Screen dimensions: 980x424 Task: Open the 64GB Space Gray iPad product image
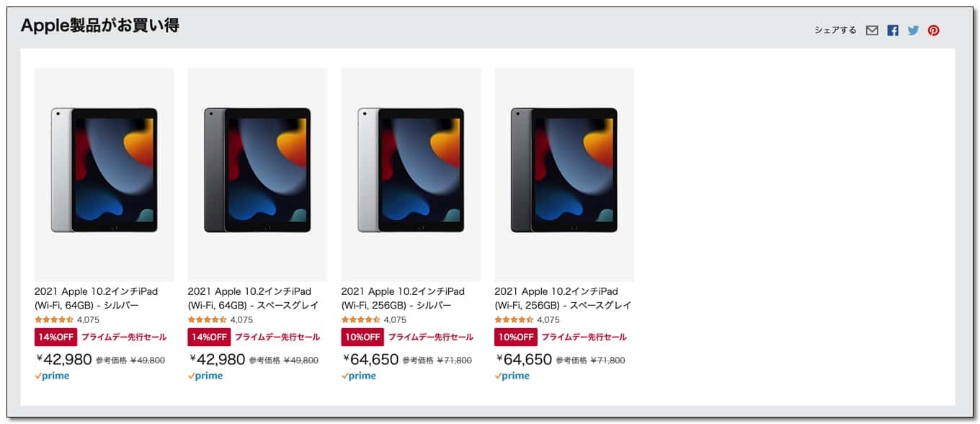[x=257, y=175]
